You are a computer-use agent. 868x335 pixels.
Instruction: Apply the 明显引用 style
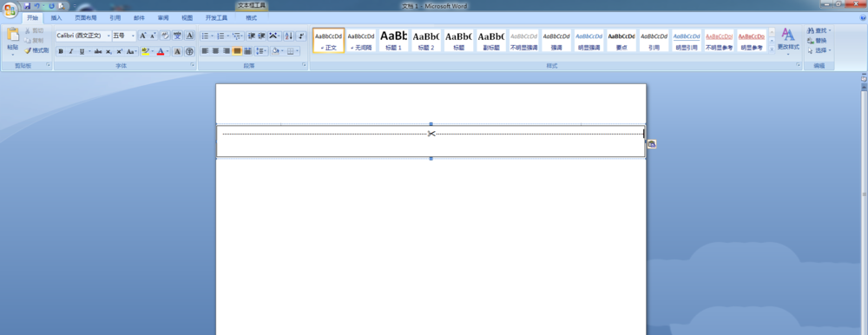click(x=687, y=41)
